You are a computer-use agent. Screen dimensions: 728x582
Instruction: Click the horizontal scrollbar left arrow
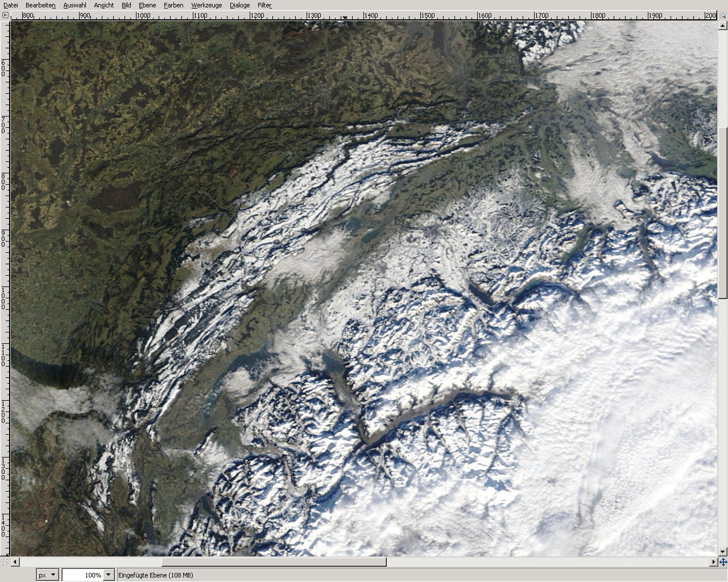pyautogui.click(x=15, y=562)
